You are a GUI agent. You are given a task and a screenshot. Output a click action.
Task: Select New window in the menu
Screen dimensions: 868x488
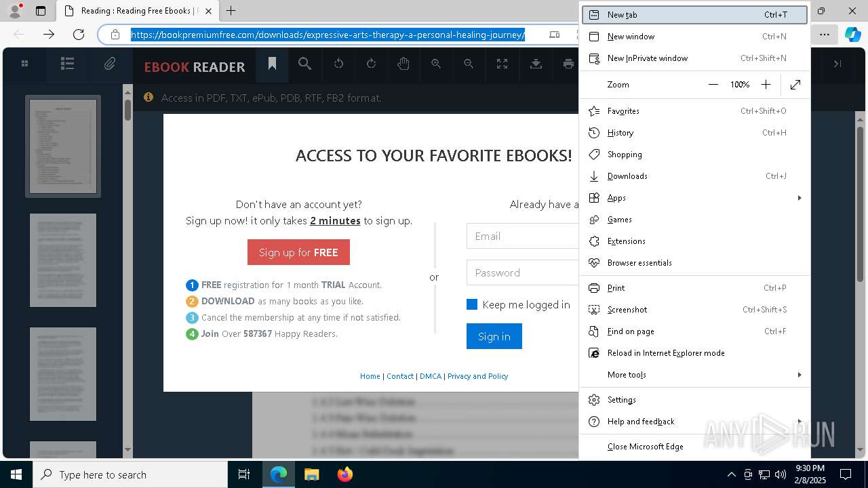(695, 37)
